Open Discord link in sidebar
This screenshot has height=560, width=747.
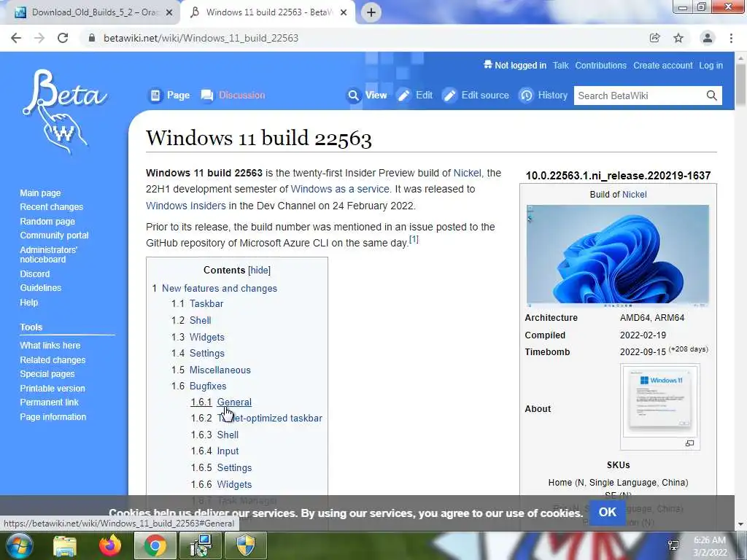coord(35,274)
